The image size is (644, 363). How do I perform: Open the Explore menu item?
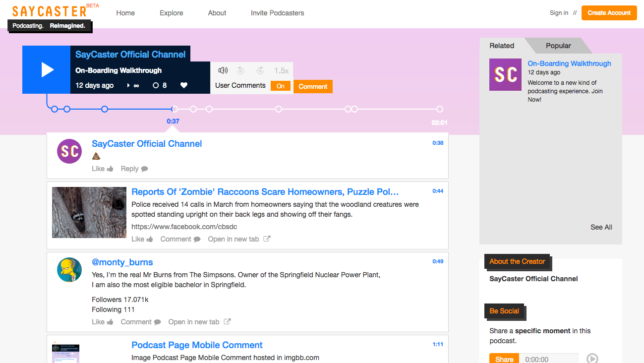point(171,13)
